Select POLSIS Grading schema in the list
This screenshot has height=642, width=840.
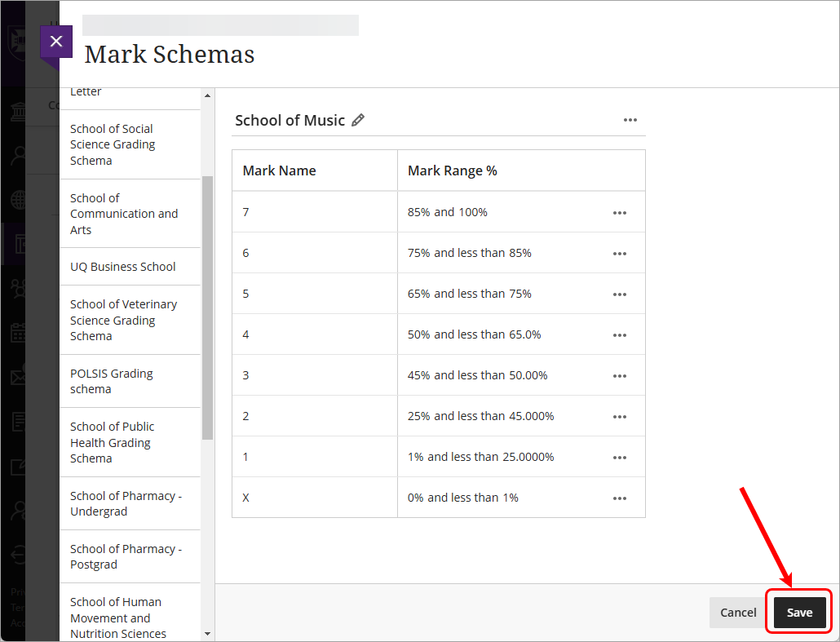(111, 381)
